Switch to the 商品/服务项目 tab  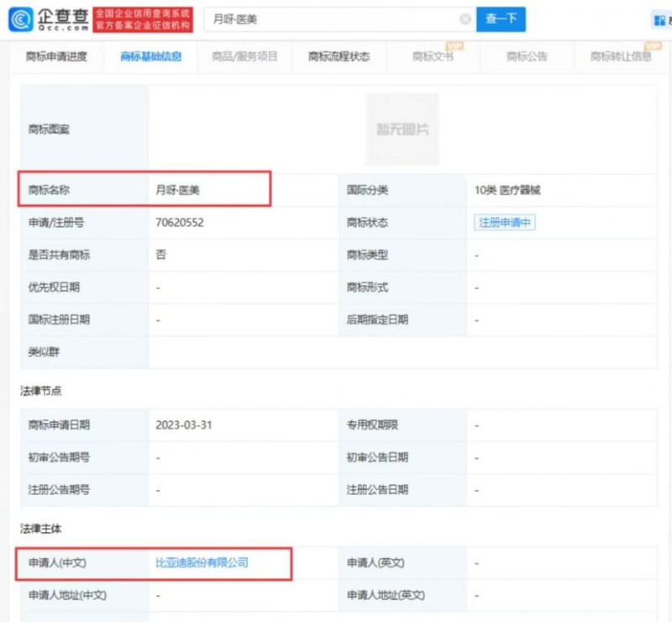(x=244, y=56)
